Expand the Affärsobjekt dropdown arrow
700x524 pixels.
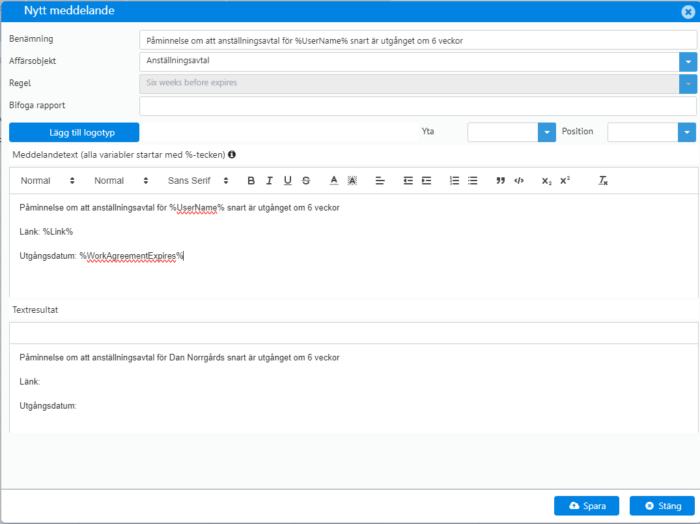click(x=688, y=62)
